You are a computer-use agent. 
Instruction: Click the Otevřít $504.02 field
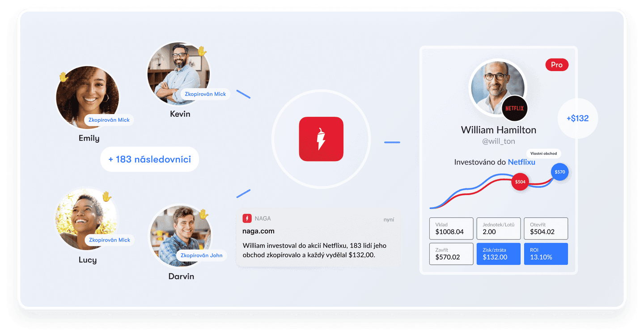pos(546,229)
